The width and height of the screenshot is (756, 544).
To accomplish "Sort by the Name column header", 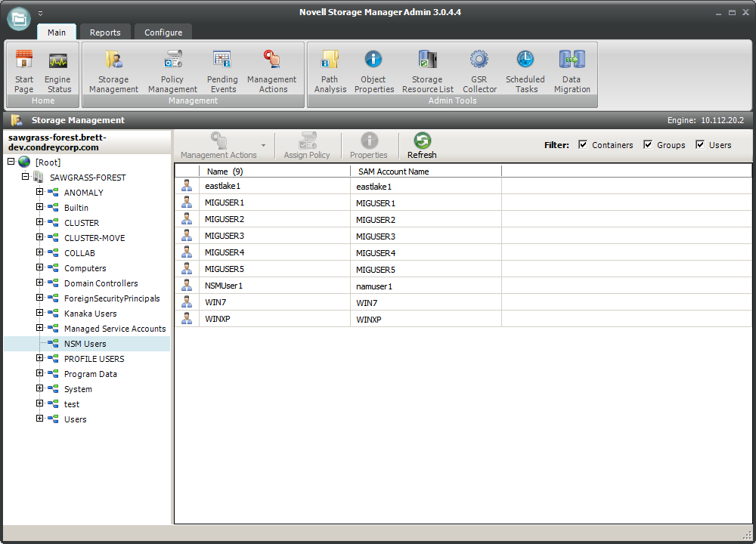I will 275,172.
